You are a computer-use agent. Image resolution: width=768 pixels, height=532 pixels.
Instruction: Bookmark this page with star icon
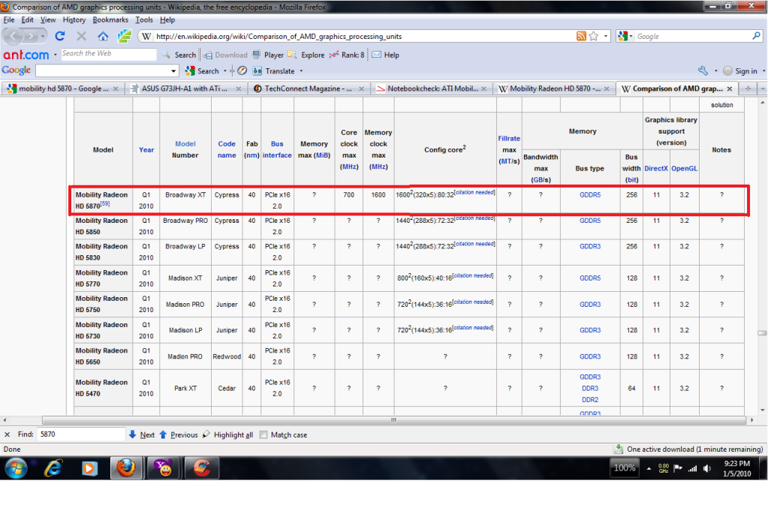click(x=594, y=36)
